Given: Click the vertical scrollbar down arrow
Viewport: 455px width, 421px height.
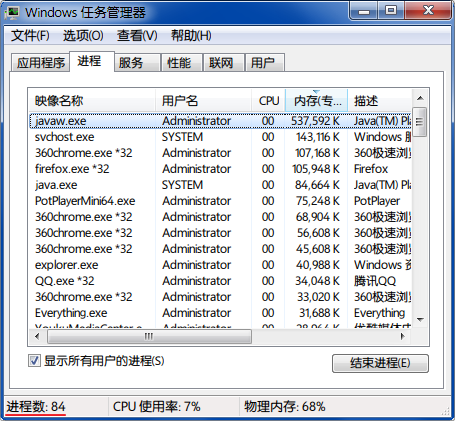Looking at the screenshot, I should click(420, 320).
